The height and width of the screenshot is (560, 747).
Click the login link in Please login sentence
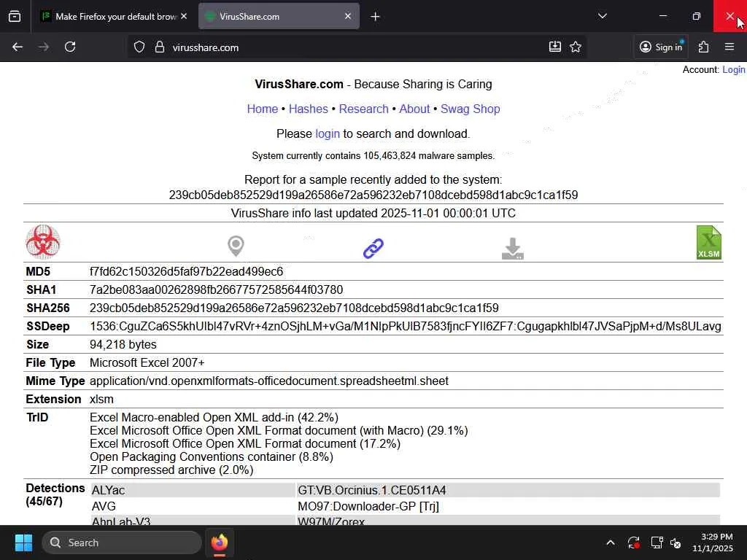click(x=328, y=134)
